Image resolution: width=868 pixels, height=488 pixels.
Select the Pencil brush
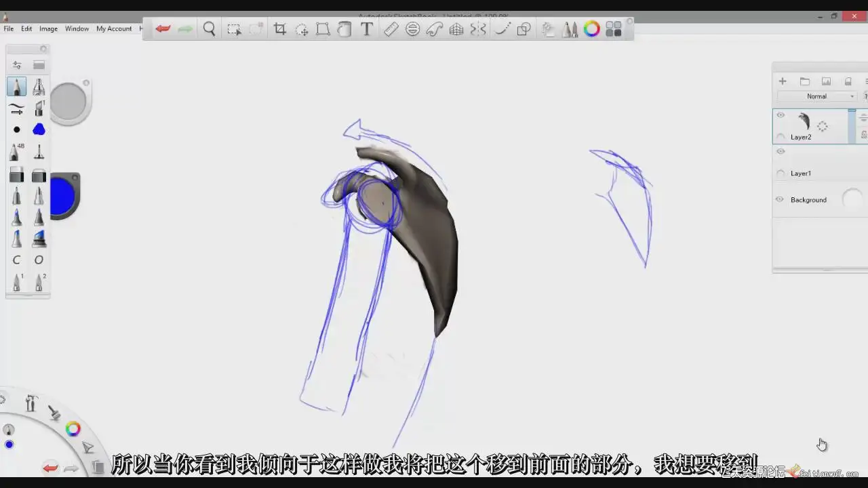coord(17,87)
